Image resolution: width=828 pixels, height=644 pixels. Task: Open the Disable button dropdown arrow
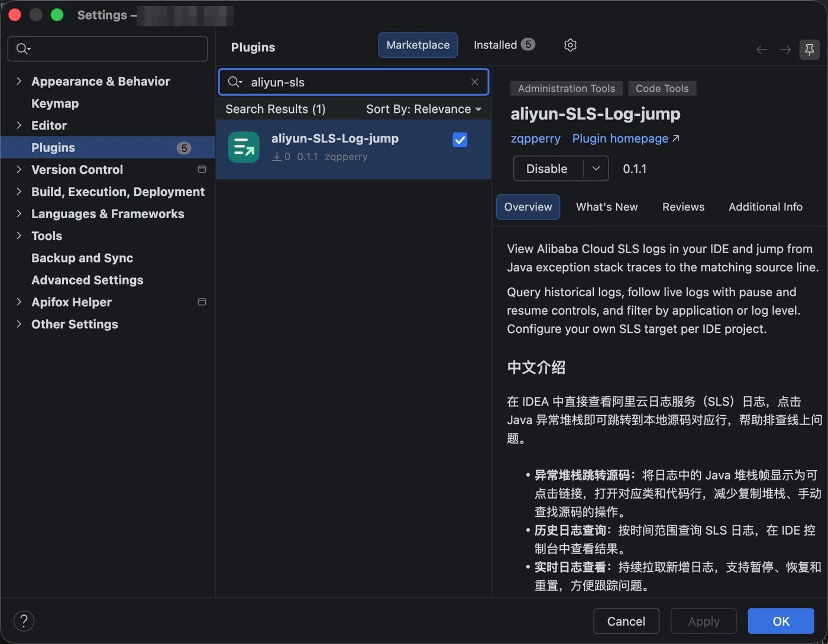(x=596, y=169)
